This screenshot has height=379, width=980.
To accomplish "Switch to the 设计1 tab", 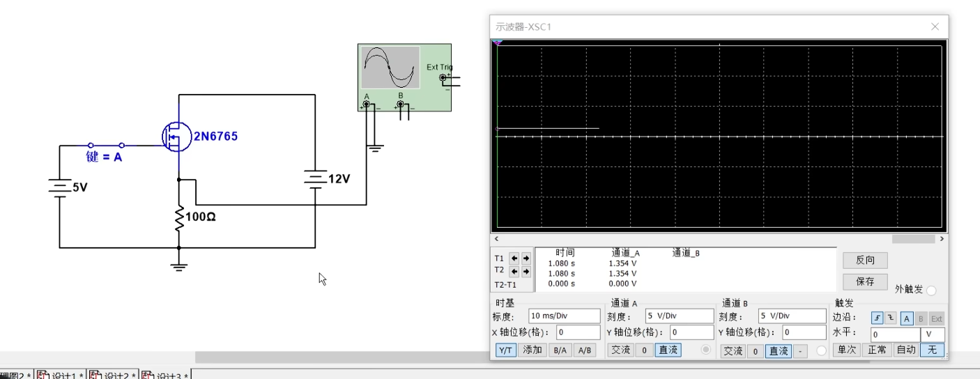I will pyautogui.click(x=59, y=376).
